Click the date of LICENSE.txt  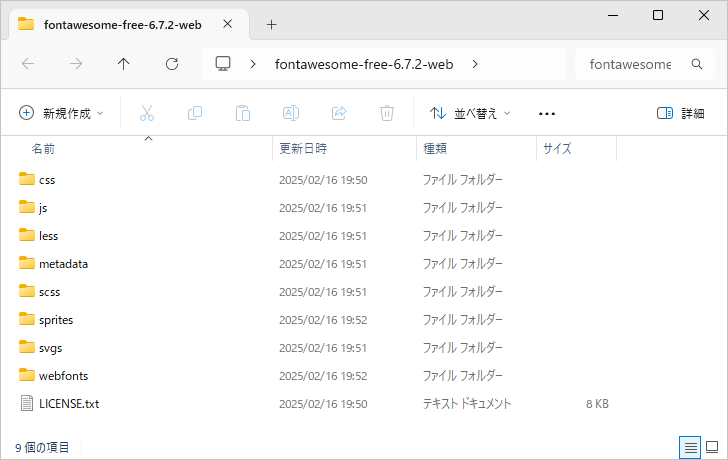pyautogui.click(x=323, y=404)
